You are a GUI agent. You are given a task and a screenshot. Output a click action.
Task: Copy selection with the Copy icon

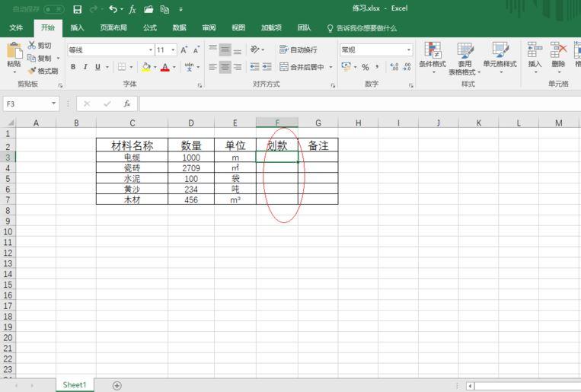pos(32,58)
